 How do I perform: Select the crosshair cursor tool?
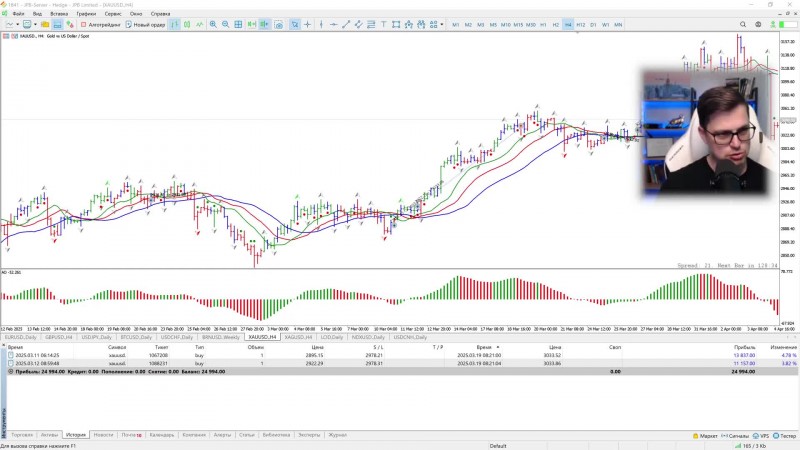pyautogui.click(x=307, y=24)
